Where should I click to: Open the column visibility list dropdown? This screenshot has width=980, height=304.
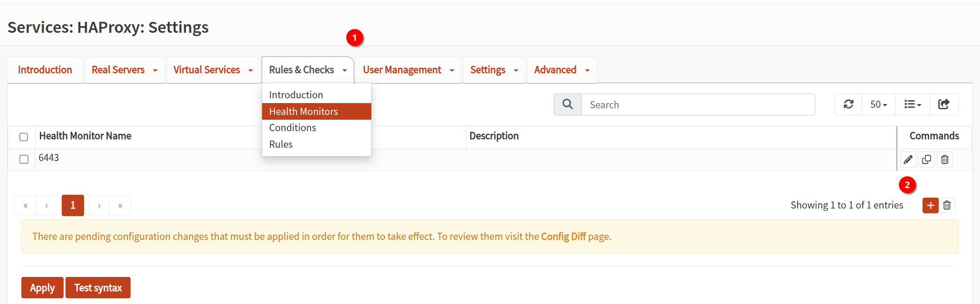pos(912,104)
